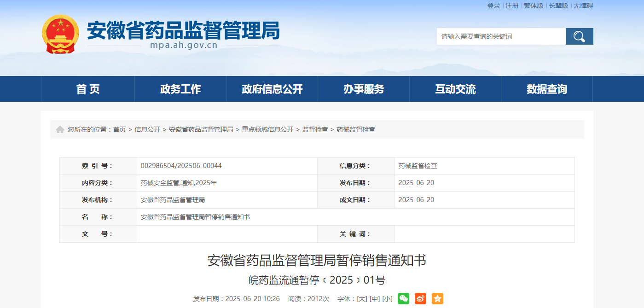Go to 首页 in the breadcrumb
This screenshot has width=644, height=308.
[120, 129]
